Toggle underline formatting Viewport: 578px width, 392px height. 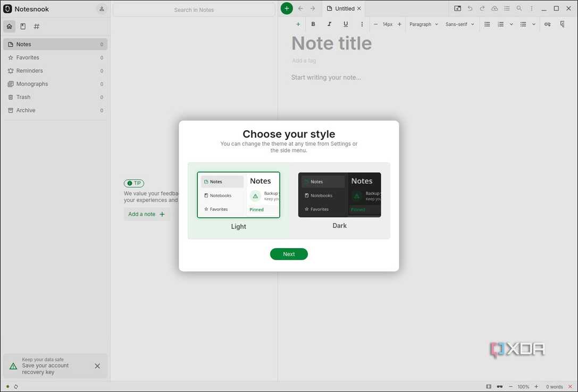(346, 24)
